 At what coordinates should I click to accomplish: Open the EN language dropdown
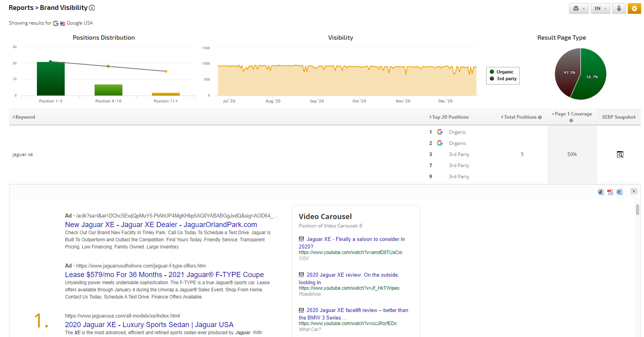pyautogui.click(x=600, y=8)
